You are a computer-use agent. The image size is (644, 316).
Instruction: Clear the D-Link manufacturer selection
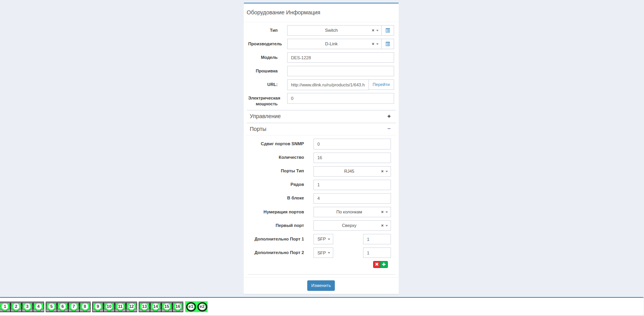coord(373,44)
